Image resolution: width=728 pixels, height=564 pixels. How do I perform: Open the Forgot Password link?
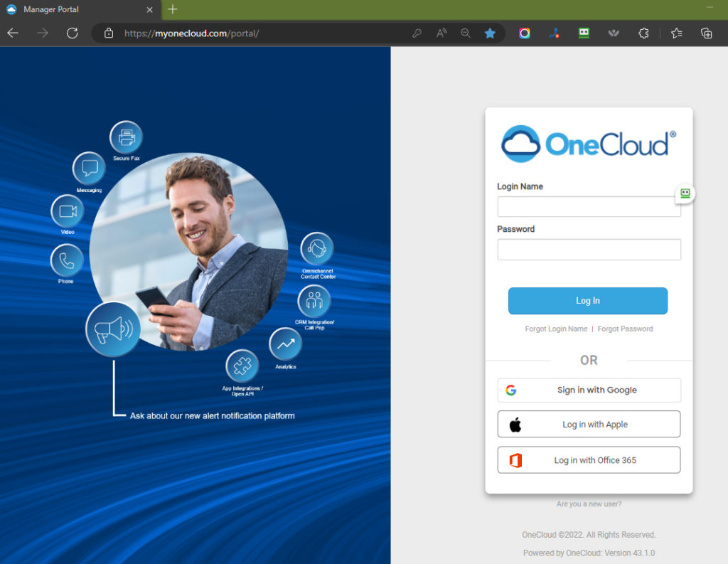(x=625, y=329)
